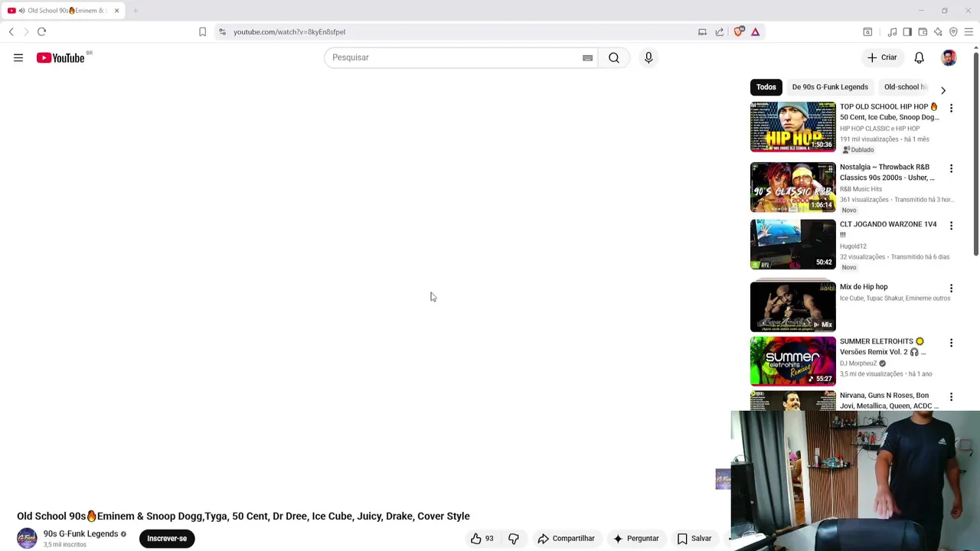The image size is (980, 551).
Task: Open Mix de Hip hop thumbnail
Action: point(793,307)
